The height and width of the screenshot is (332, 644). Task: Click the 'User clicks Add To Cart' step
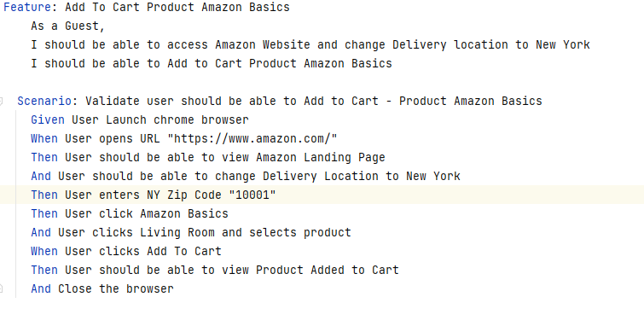pos(126,251)
